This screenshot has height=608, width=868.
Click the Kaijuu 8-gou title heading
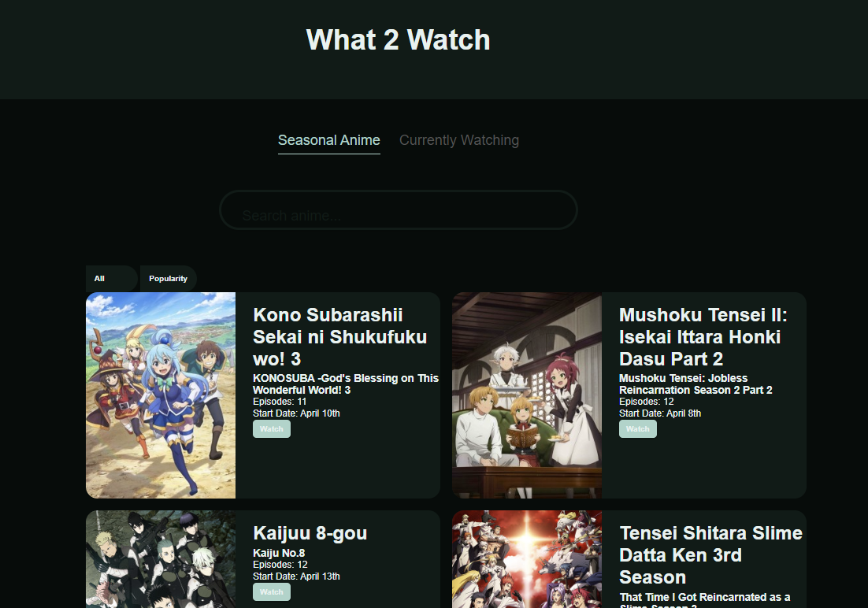point(310,533)
